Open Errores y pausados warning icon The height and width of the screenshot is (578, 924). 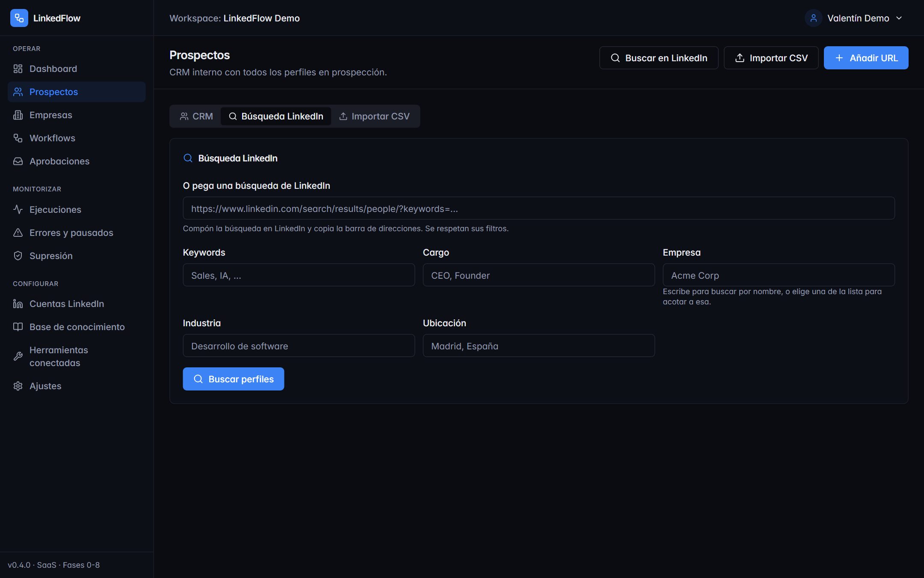[x=18, y=233]
